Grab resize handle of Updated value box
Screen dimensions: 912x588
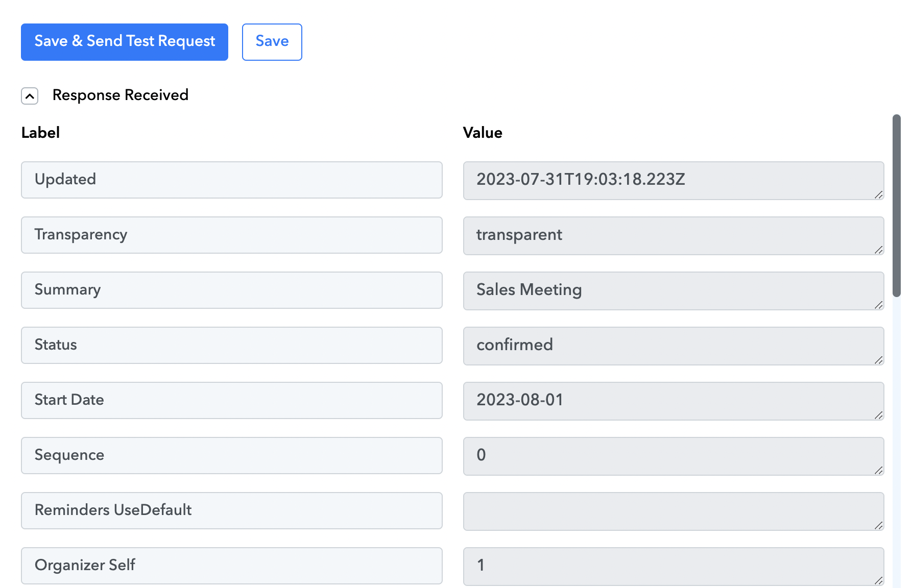click(879, 194)
